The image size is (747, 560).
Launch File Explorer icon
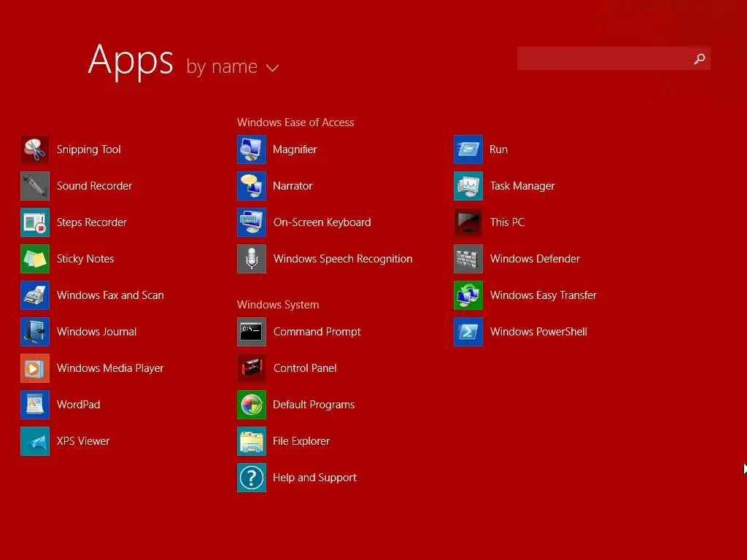[x=252, y=441]
